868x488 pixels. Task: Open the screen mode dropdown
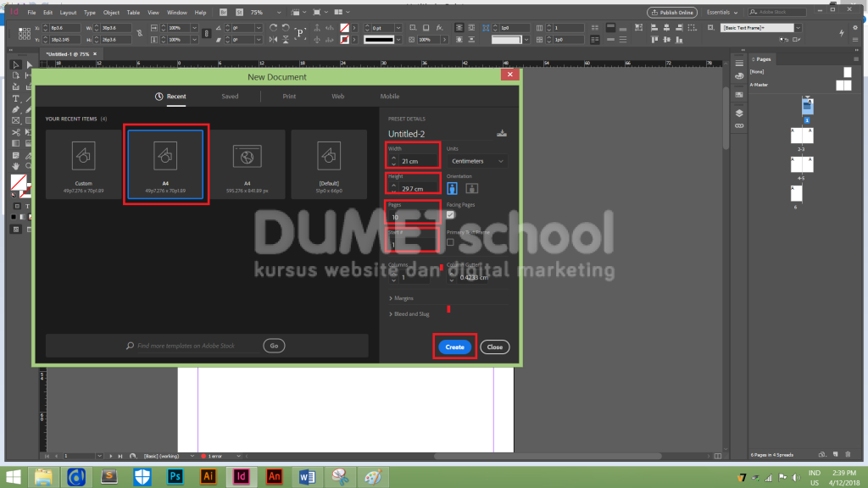click(x=320, y=12)
